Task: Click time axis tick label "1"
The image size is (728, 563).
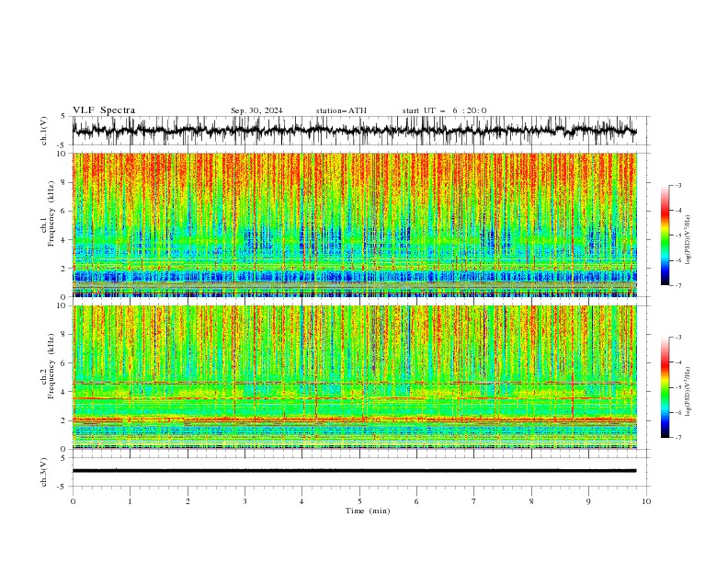Action: [130, 501]
